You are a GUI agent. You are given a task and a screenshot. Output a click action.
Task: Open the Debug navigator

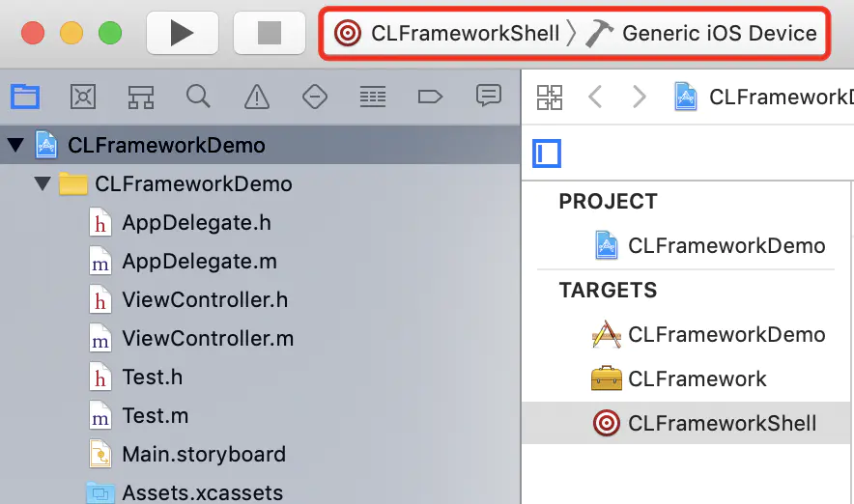[x=373, y=97]
